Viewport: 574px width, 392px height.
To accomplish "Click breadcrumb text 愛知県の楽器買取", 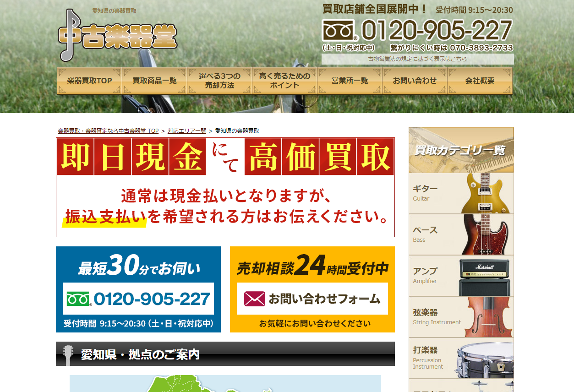I will (237, 131).
